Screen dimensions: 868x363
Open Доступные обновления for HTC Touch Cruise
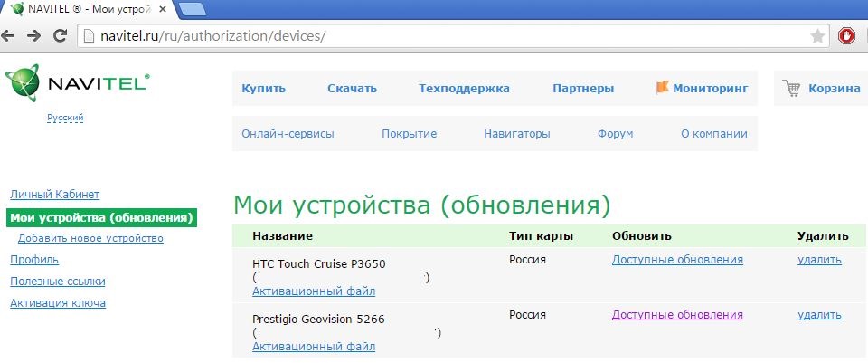click(x=677, y=260)
